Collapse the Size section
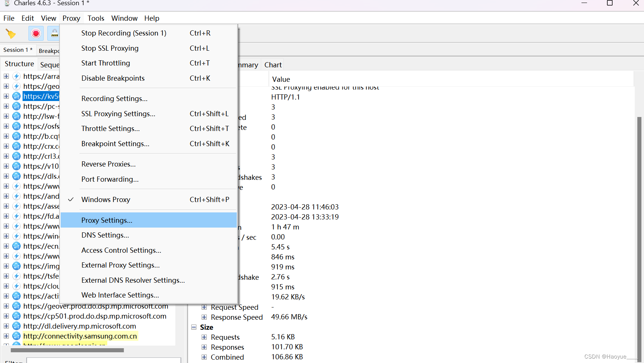Image resolution: width=644 pixels, height=363 pixels. (x=194, y=327)
